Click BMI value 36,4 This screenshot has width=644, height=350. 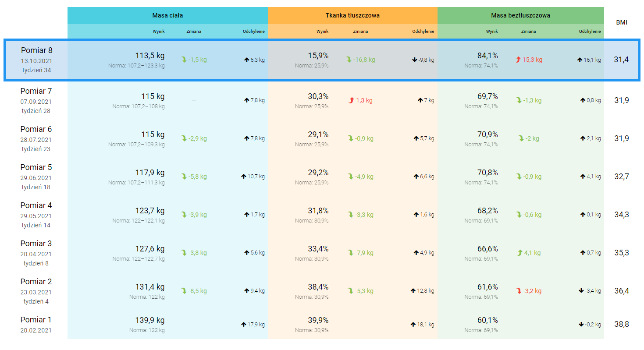621,291
